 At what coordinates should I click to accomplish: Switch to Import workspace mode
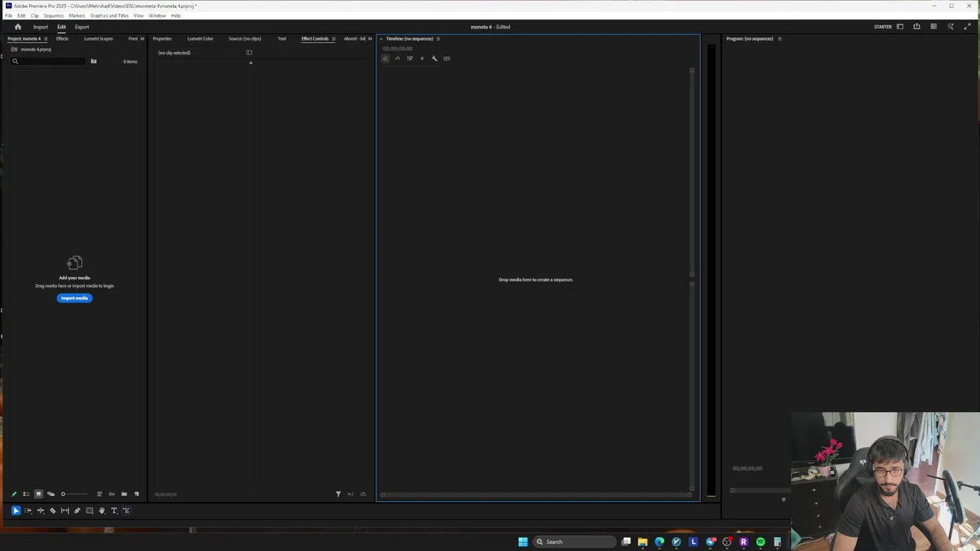click(x=41, y=27)
